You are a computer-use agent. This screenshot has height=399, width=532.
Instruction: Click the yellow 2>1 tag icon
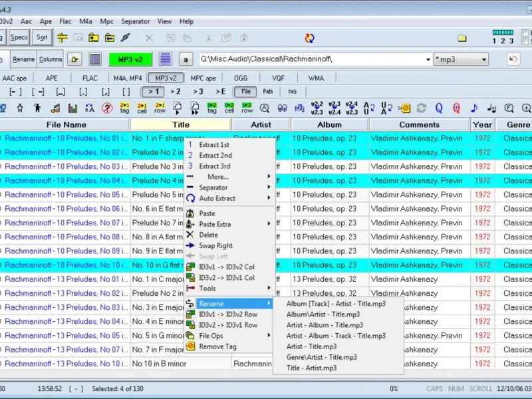124,108
